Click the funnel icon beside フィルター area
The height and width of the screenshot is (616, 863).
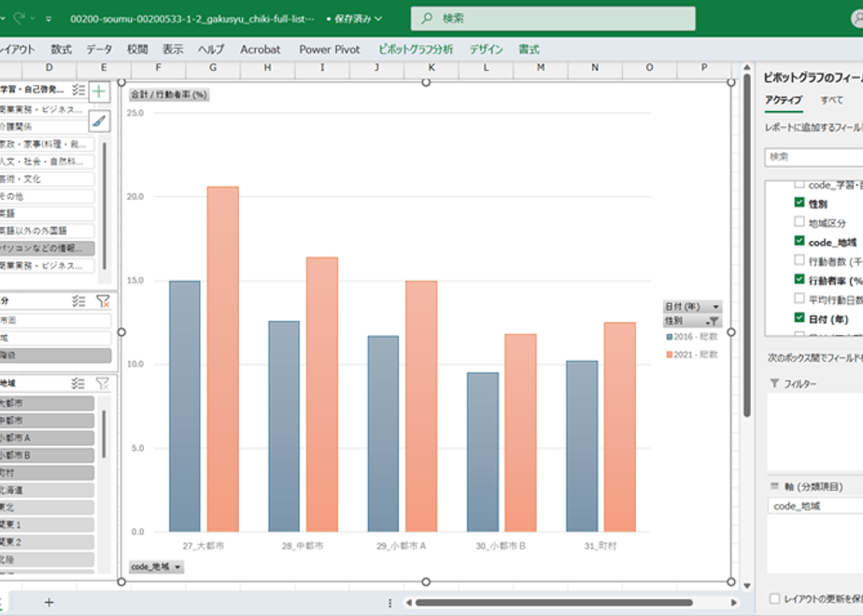(774, 384)
